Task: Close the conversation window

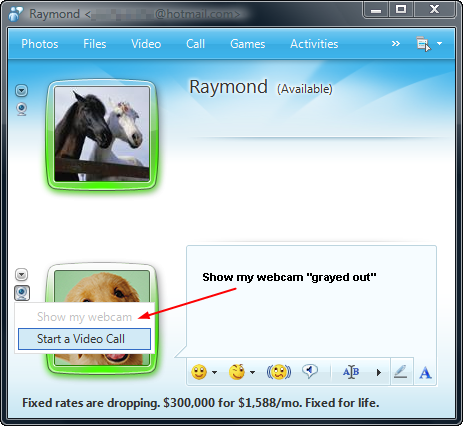Action: [x=434, y=10]
